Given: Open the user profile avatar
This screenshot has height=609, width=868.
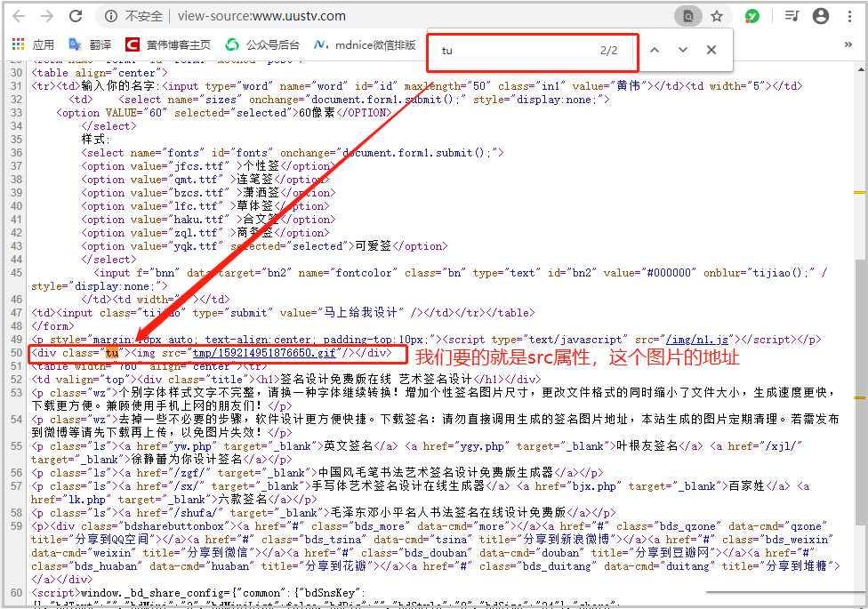Looking at the screenshot, I should tap(820, 16).
